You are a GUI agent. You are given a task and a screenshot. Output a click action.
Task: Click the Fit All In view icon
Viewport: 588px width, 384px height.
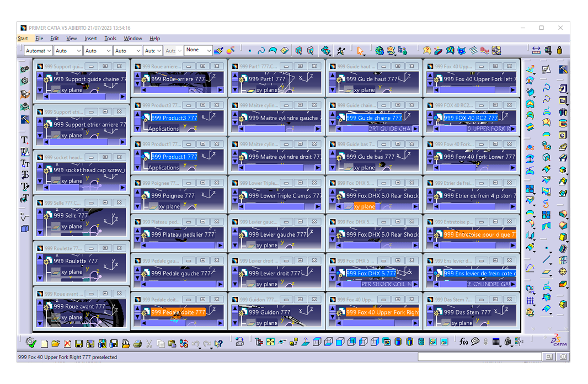270,342
